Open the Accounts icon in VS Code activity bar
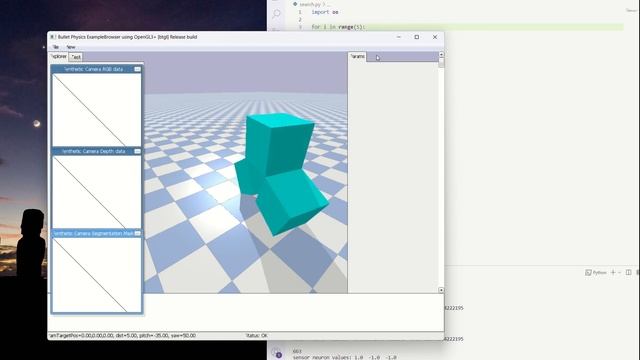 click(x=277, y=353)
